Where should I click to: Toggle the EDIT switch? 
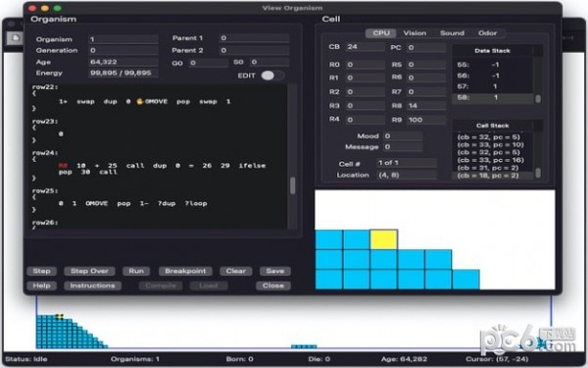click(272, 76)
